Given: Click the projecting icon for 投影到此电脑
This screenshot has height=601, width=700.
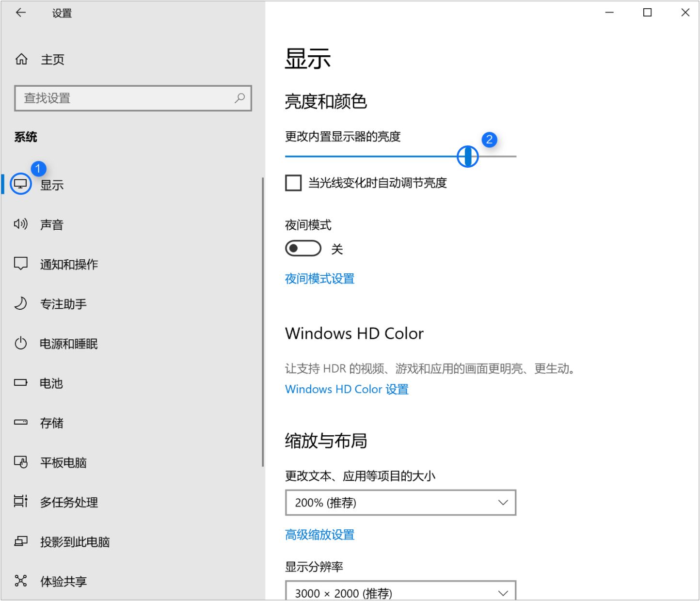Looking at the screenshot, I should (x=21, y=541).
